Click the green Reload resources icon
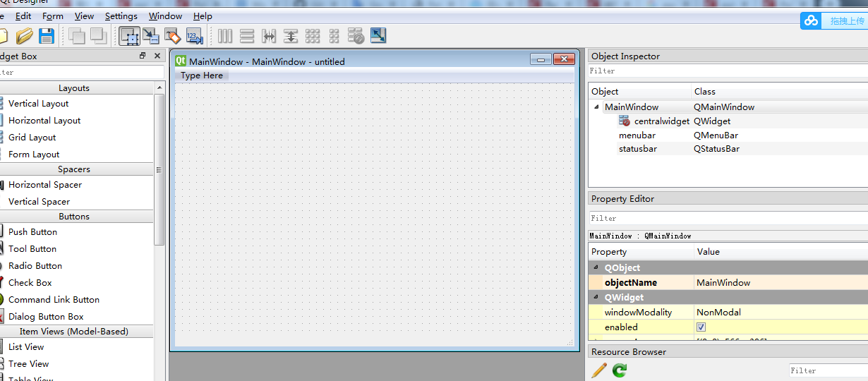The width and height of the screenshot is (868, 381). tap(620, 370)
